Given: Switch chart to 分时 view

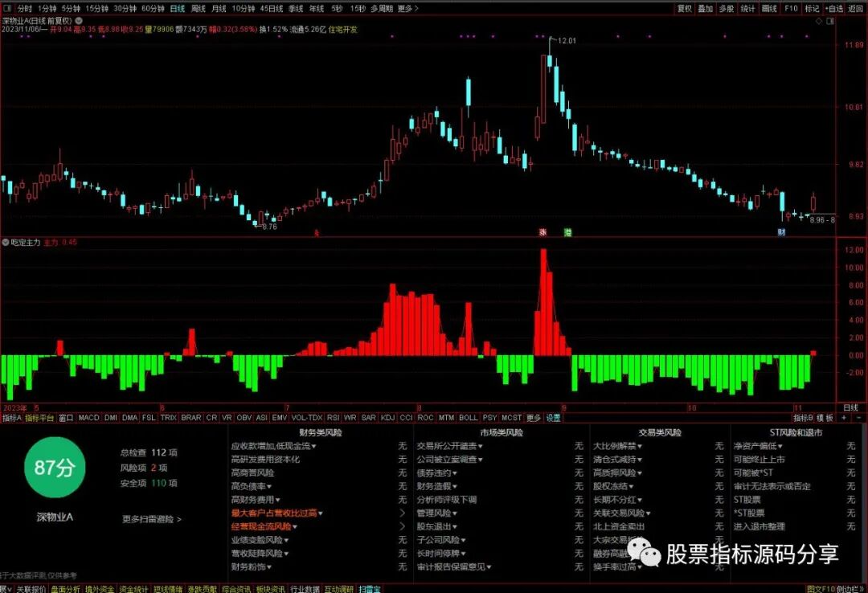Looking at the screenshot, I should [24, 8].
